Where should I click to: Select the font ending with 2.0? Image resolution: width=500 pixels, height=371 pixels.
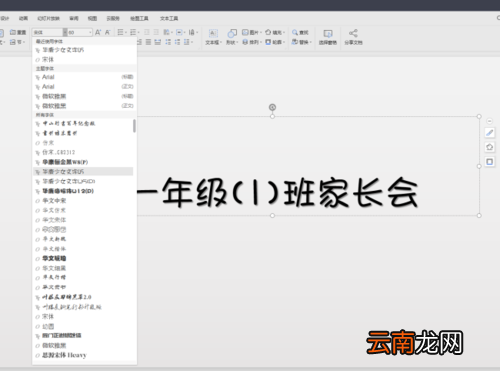click(83, 297)
